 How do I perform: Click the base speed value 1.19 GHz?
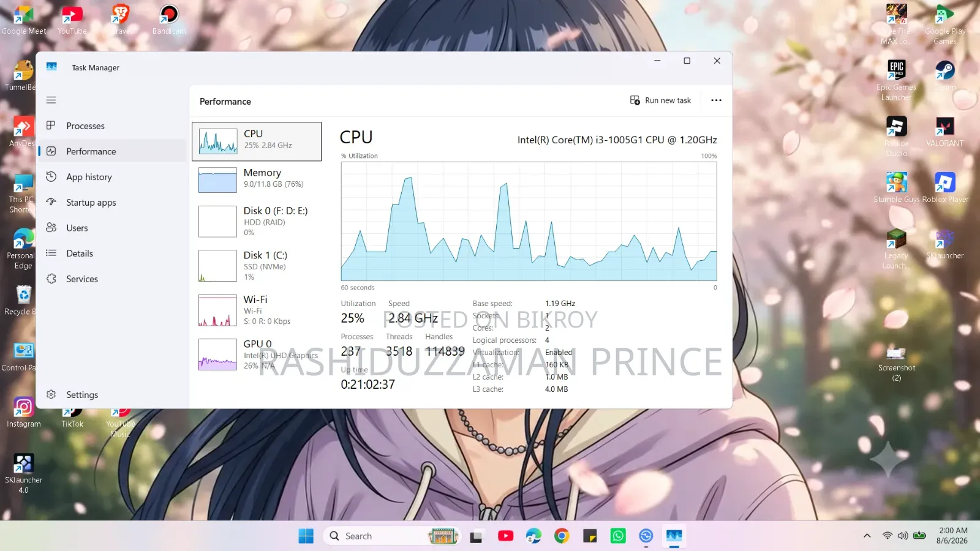click(560, 304)
